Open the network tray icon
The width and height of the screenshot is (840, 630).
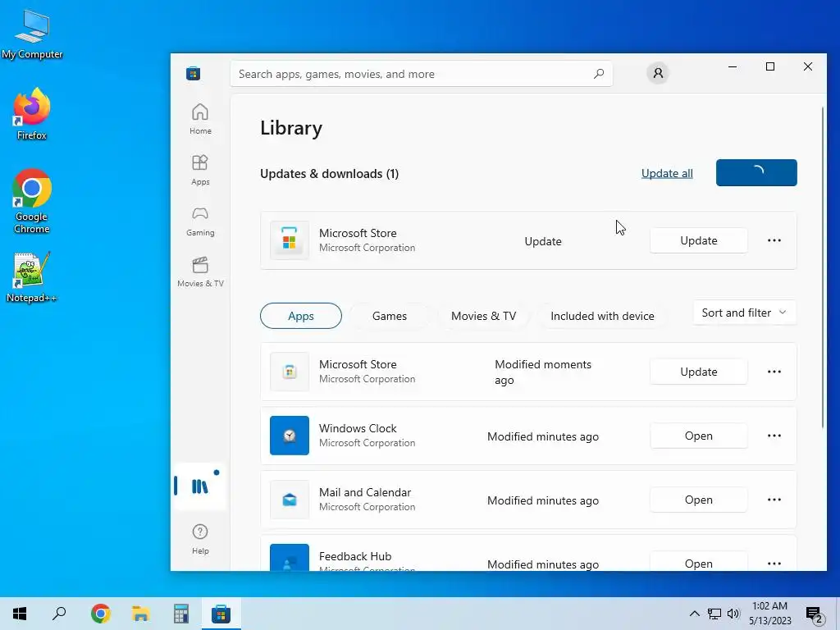[714, 614]
